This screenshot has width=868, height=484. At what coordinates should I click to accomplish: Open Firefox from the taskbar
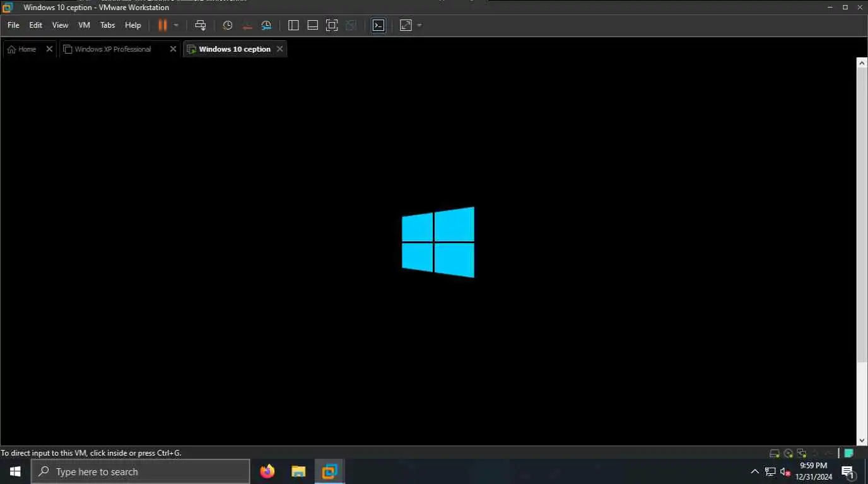pos(267,471)
